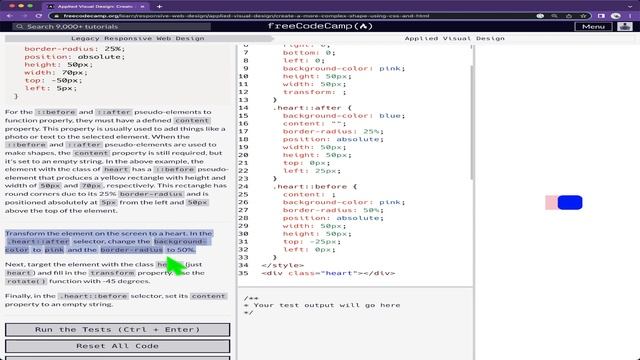The width and height of the screenshot is (640, 360).
Task: Click 'content: "";' on line 16
Action: point(314,124)
